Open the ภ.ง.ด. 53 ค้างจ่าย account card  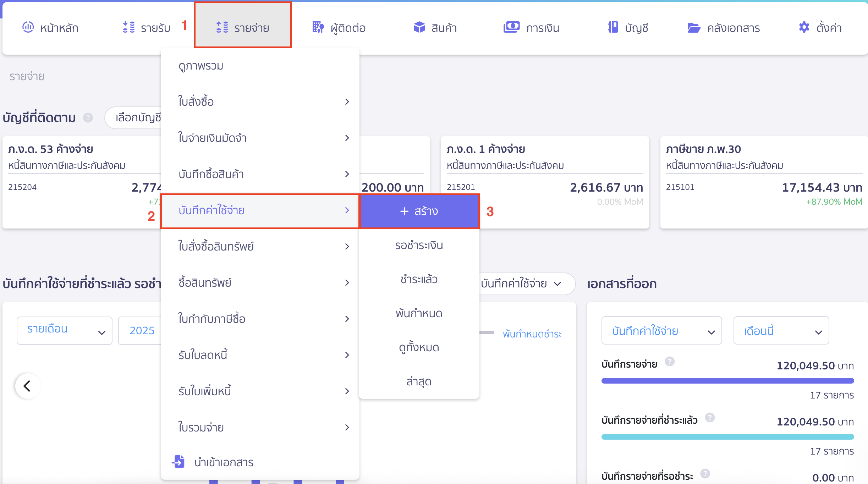coord(82,182)
